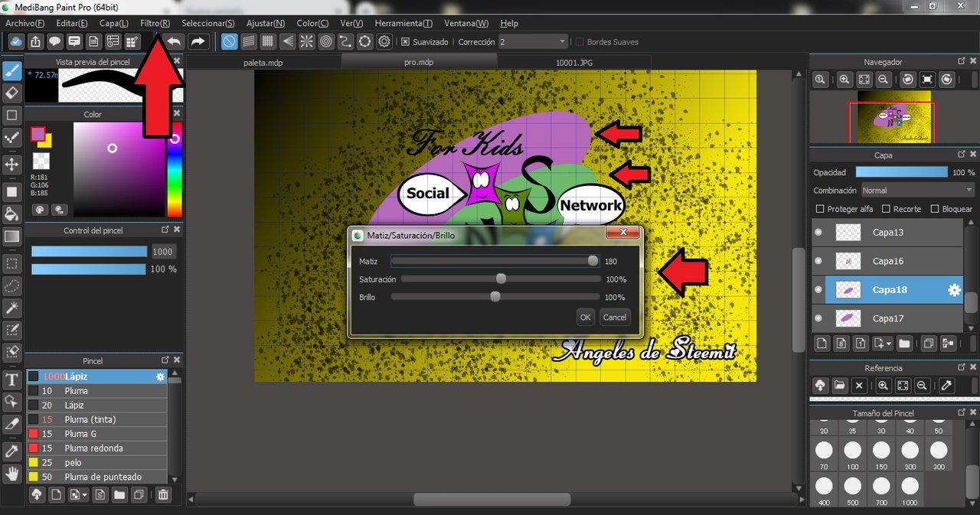Enable the radial snap guide
980x515 pixels.
(306, 41)
